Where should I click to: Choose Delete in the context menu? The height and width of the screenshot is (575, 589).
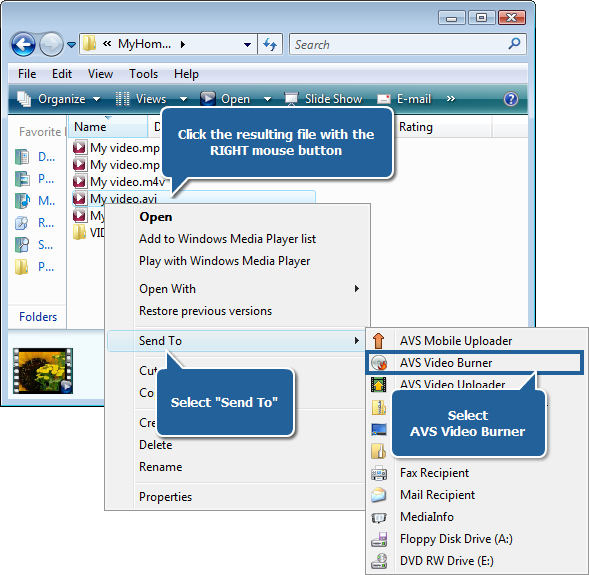(x=156, y=445)
